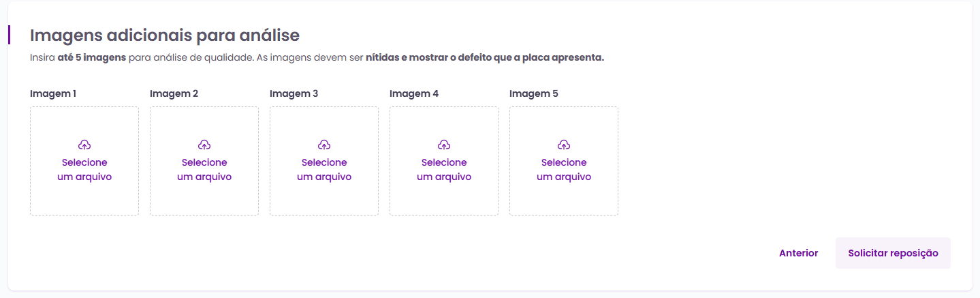Screen dimensions: 980x298
Task: Choose "Selecione um arquivo" text under Imagem 2
Action: (x=204, y=170)
